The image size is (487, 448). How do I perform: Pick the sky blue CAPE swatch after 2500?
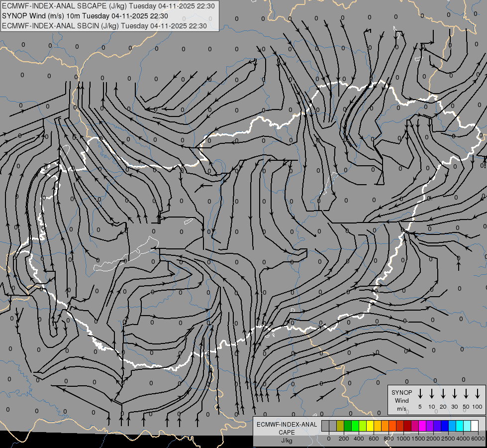(x=452, y=426)
